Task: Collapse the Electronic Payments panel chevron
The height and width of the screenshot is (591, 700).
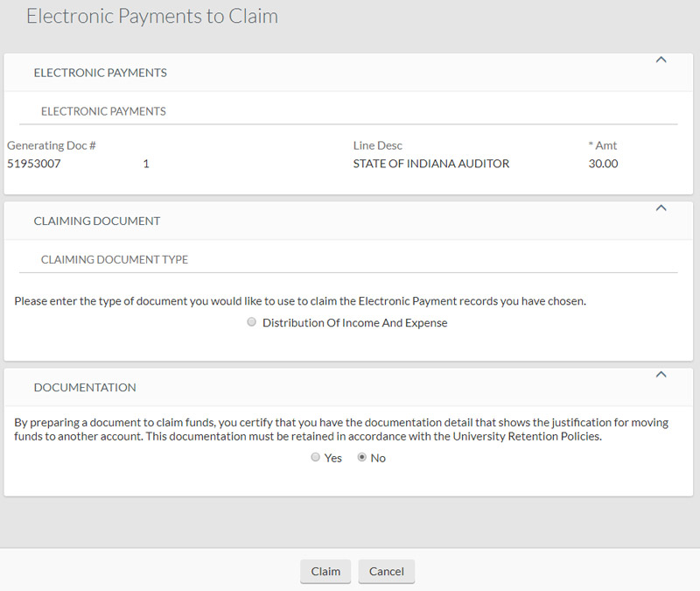Action: [661, 60]
